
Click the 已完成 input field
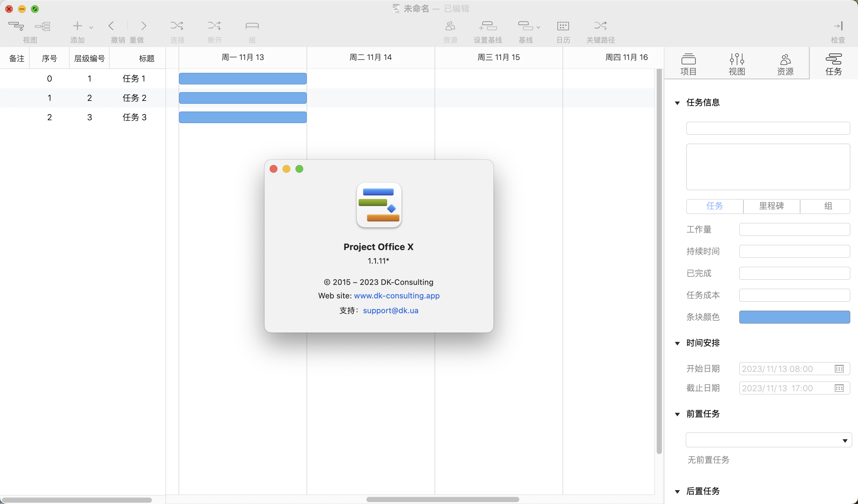point(794,273)
